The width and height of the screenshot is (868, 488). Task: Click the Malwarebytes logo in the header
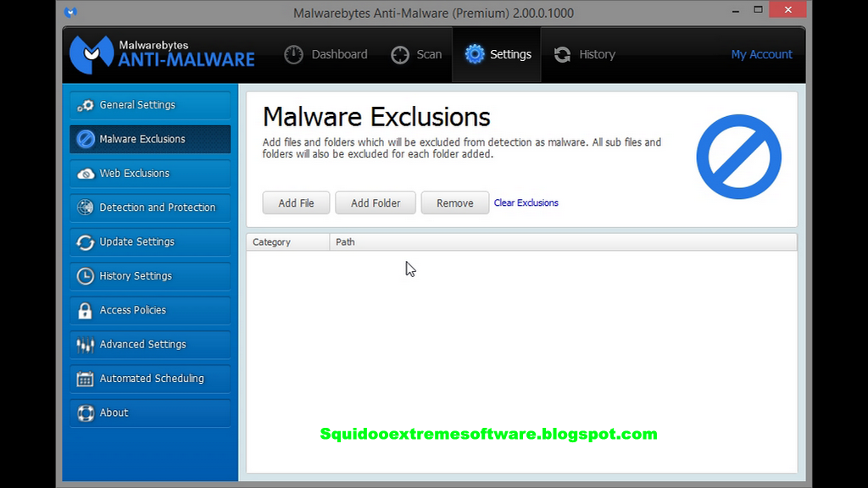point(162,54)
